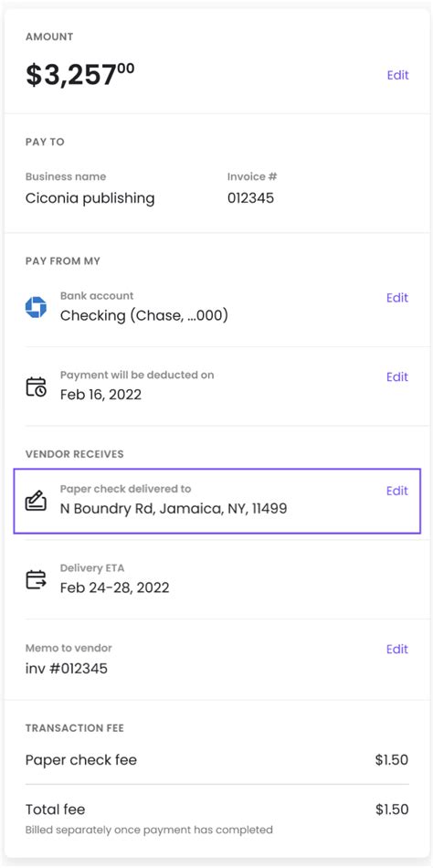Click the PAY FROM MY section heading
The width and height of the screenshot is (433, 868).
tap(62, 260)
